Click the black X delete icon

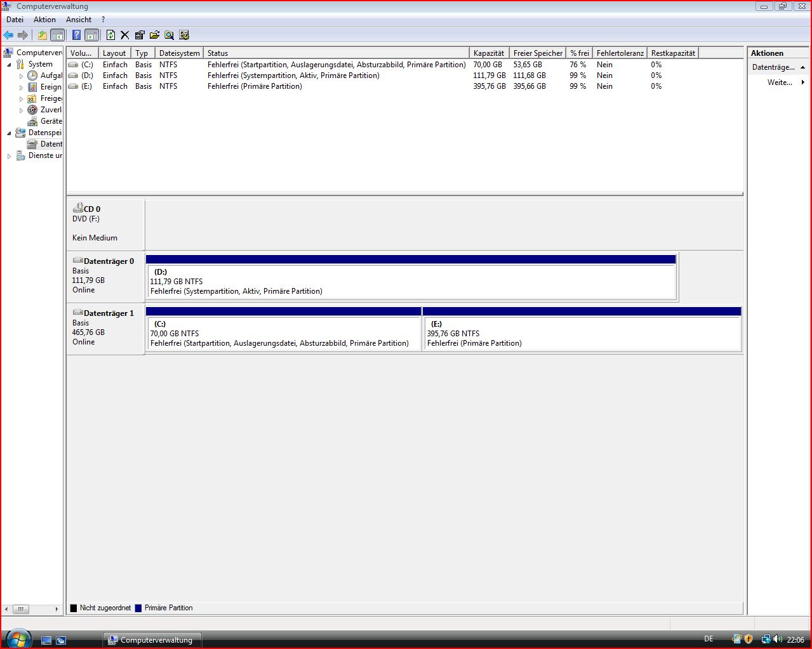[x=124, y=36]
